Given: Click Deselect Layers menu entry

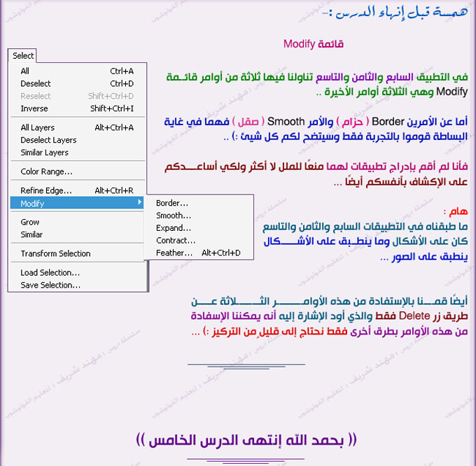Looking at the screenshot, I should (x=78, y=140).
